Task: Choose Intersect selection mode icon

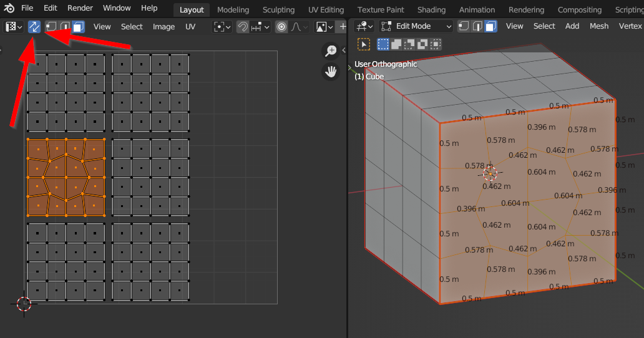Action: coord(436,44)
